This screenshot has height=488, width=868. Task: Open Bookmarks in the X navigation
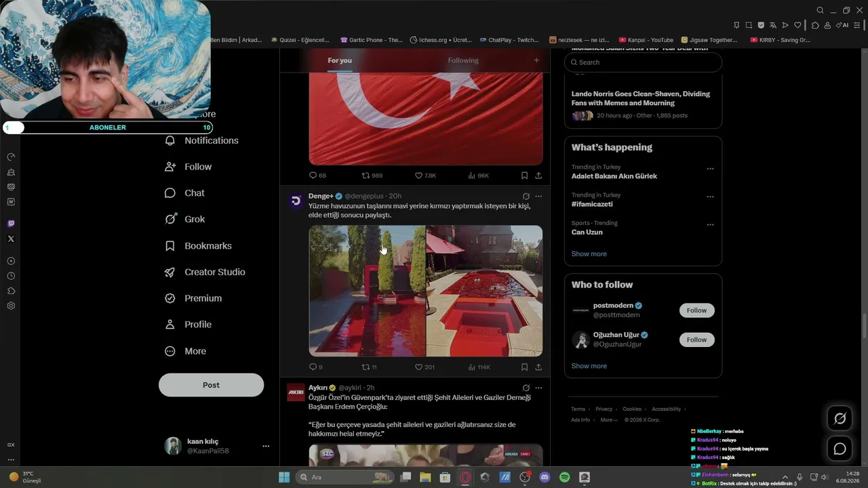[x=198, y=245]
